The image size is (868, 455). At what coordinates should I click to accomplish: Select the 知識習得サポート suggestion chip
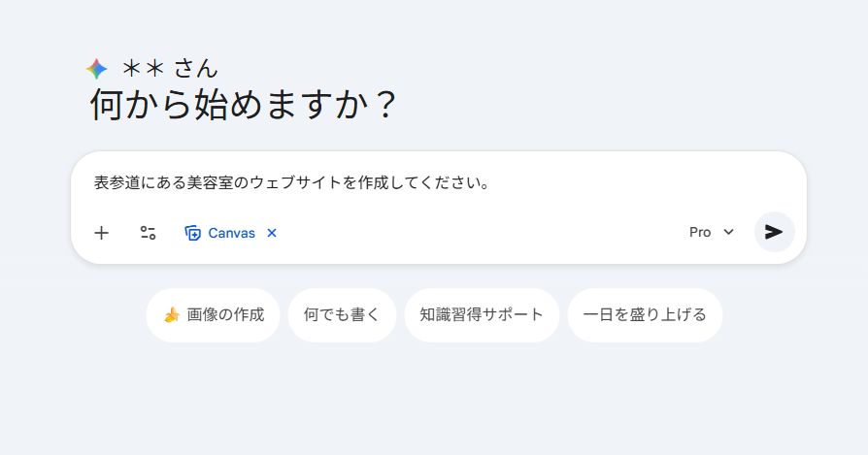tap(482, 315)
